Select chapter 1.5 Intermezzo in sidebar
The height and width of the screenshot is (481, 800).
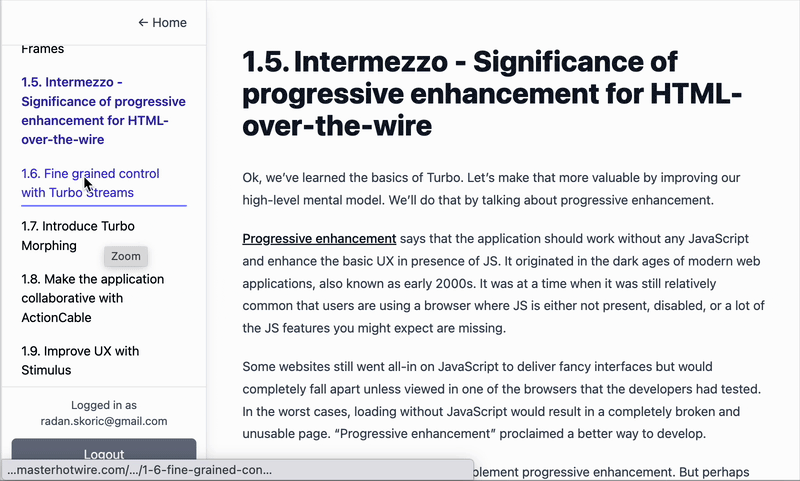102,111
